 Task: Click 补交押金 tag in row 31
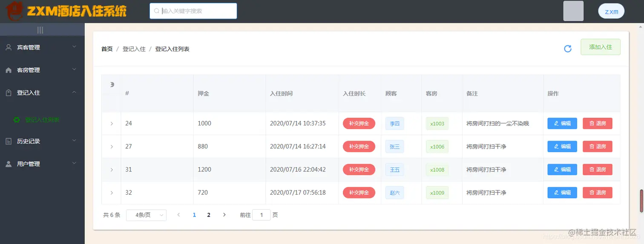359,169
